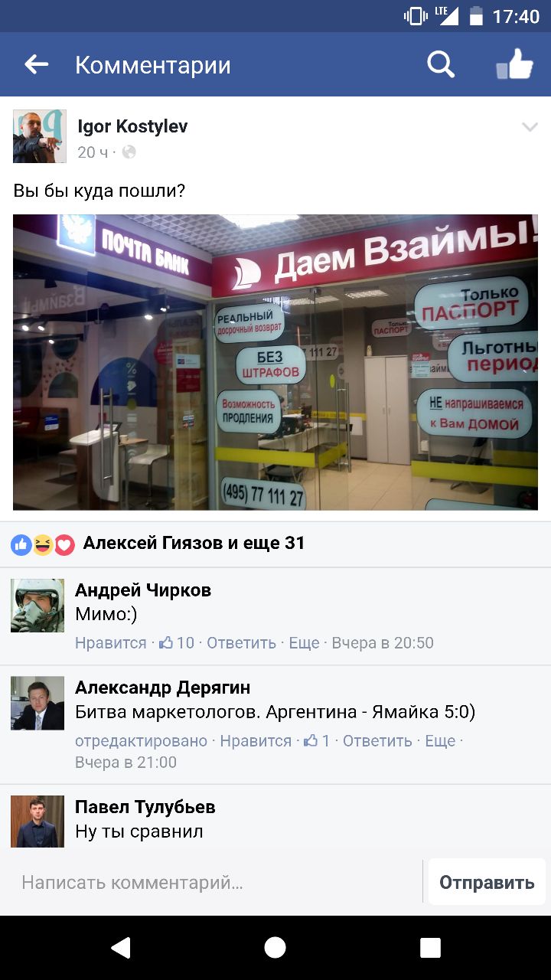View edit history via отредактировано
The width and height of the screenshot is (551, 980).
(x=141, y=741)
